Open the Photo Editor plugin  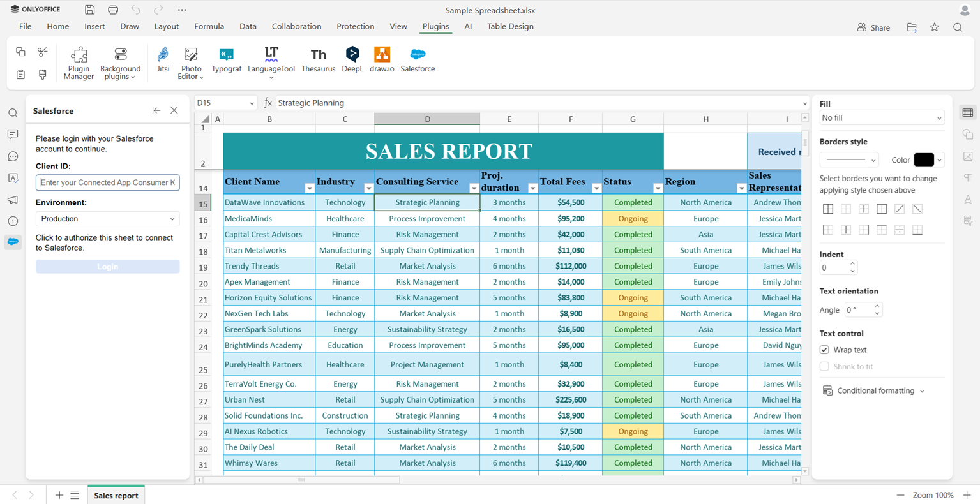point(191,63)
